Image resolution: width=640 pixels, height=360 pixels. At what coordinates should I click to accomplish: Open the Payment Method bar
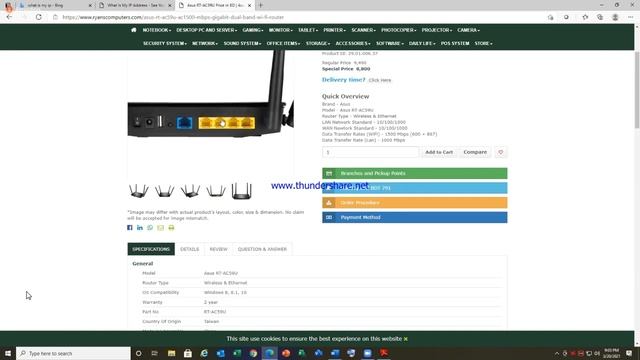pos(415,218)
